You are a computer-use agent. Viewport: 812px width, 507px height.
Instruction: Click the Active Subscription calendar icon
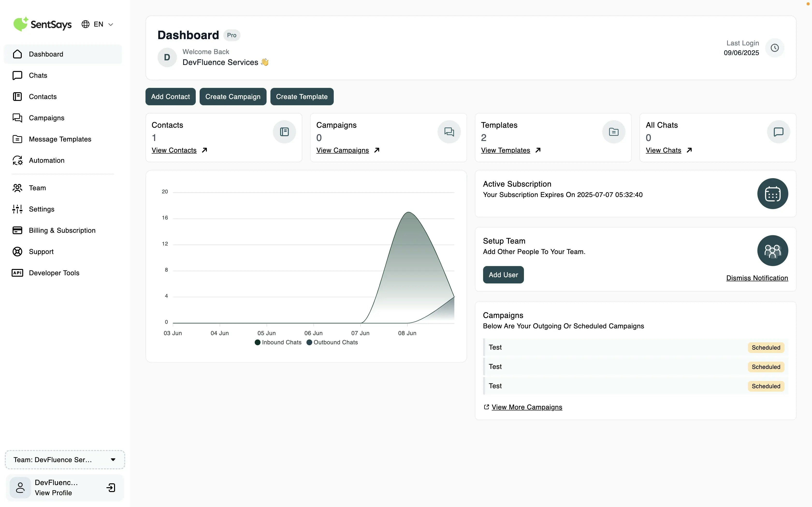tap(772, 194)
